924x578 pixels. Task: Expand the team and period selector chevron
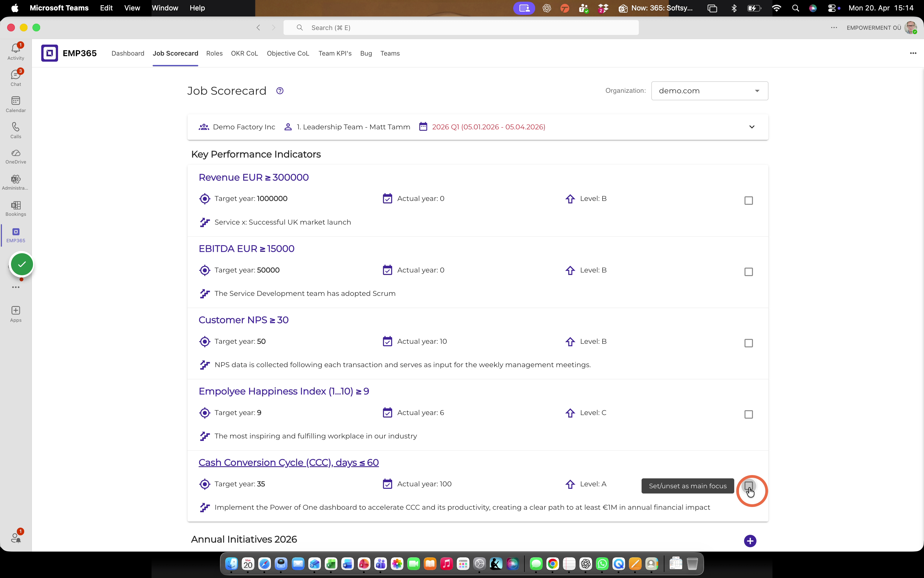[751, 127]
